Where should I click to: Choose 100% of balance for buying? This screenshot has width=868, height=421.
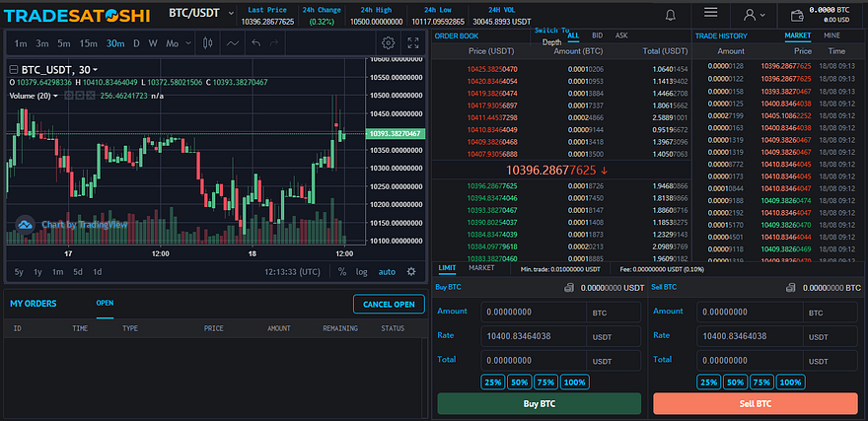tap(575, 382)
